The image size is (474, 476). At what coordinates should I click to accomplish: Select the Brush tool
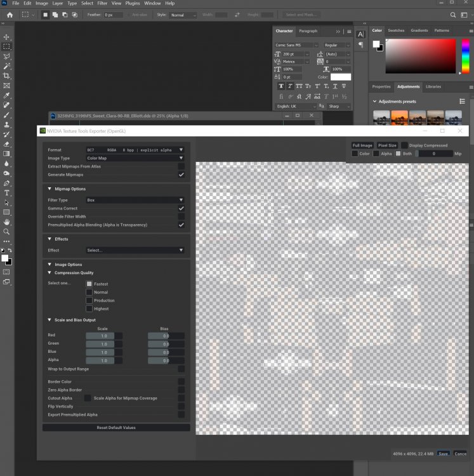[7, 115]
